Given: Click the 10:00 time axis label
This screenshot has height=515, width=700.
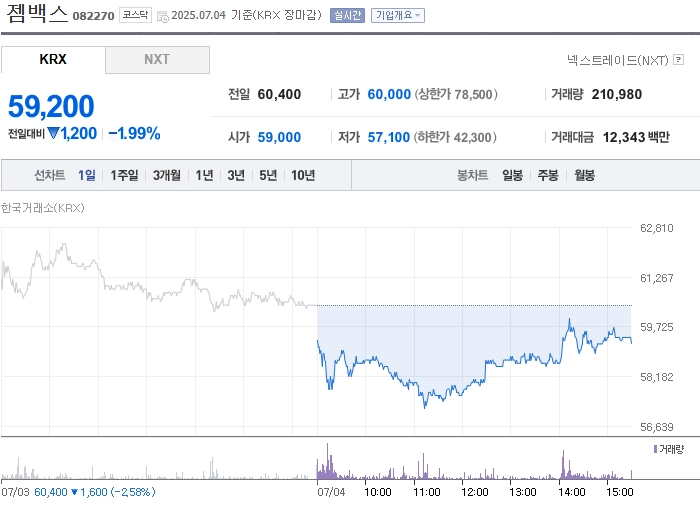Looking at the screenshot, I should [378, 492].
